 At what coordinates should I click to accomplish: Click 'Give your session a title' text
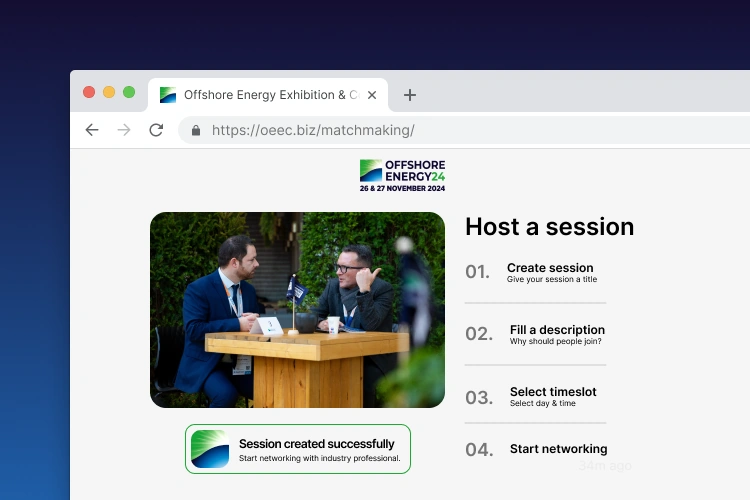point(552,279)
